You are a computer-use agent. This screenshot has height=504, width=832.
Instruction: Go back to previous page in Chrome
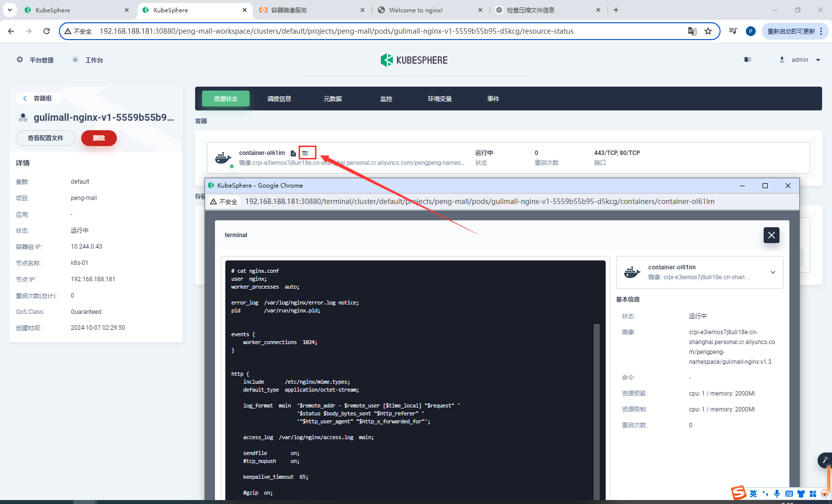tap(11, 31)
